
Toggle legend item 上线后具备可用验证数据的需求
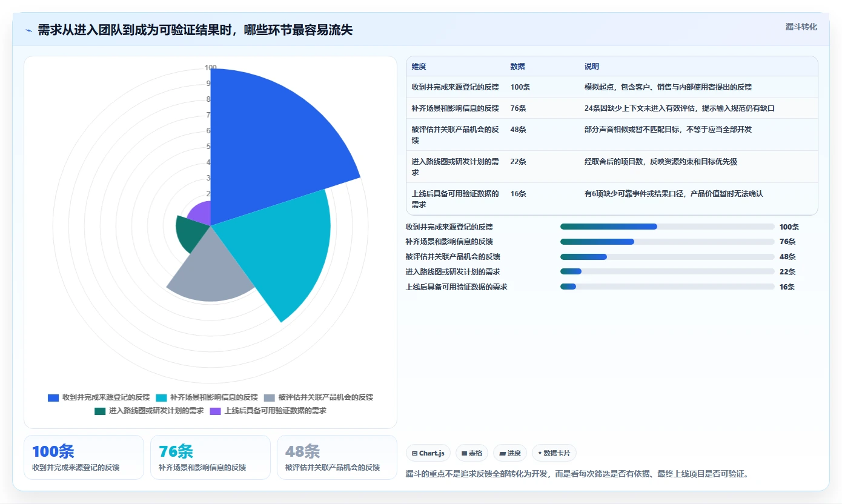pyautogui.click(x=268, y=411)
